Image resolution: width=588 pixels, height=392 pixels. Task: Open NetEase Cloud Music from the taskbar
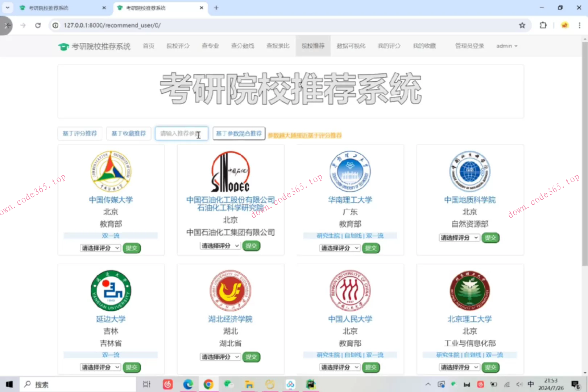[167, 384]
